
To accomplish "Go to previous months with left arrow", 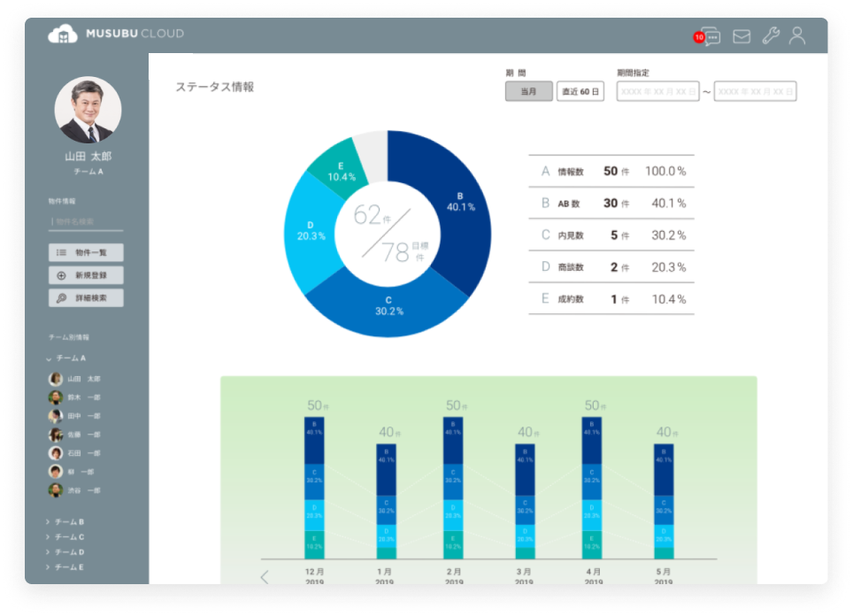I will [264, 578].
